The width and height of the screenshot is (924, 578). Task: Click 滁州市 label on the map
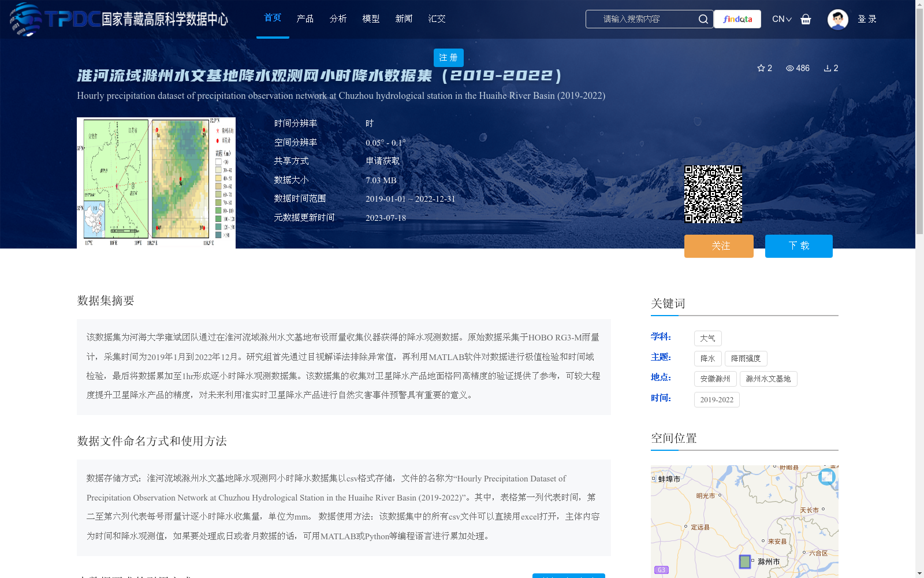pos(769,561)
